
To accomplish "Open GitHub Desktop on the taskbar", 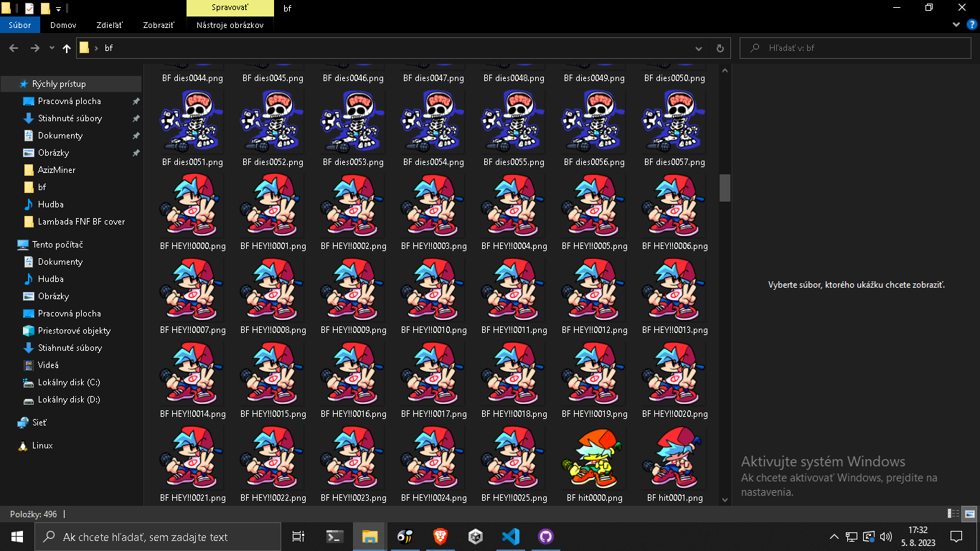I will 546,537.
